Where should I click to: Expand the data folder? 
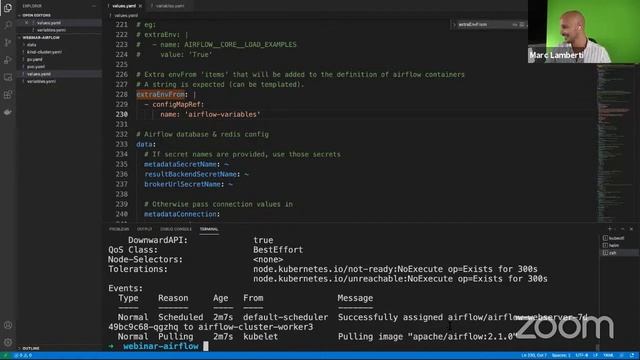pyautogui.click(x=31, y=45)
